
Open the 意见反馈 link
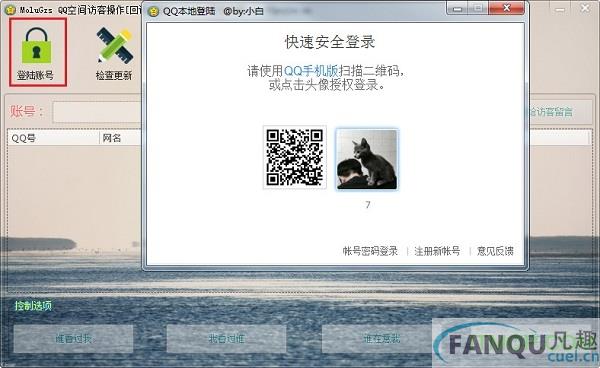(495, 251)
